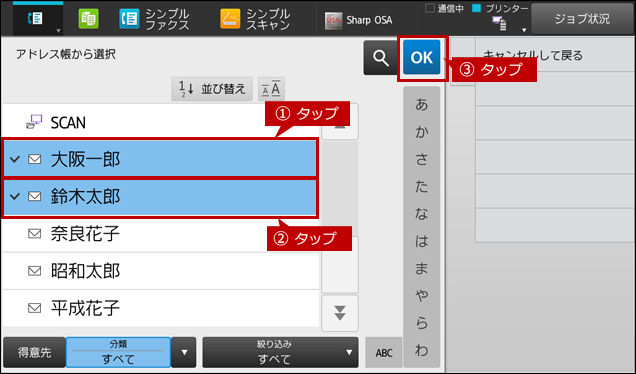The image size is (636, 374).
Task: Tap the sort 並び替え button
Action: 212,89
